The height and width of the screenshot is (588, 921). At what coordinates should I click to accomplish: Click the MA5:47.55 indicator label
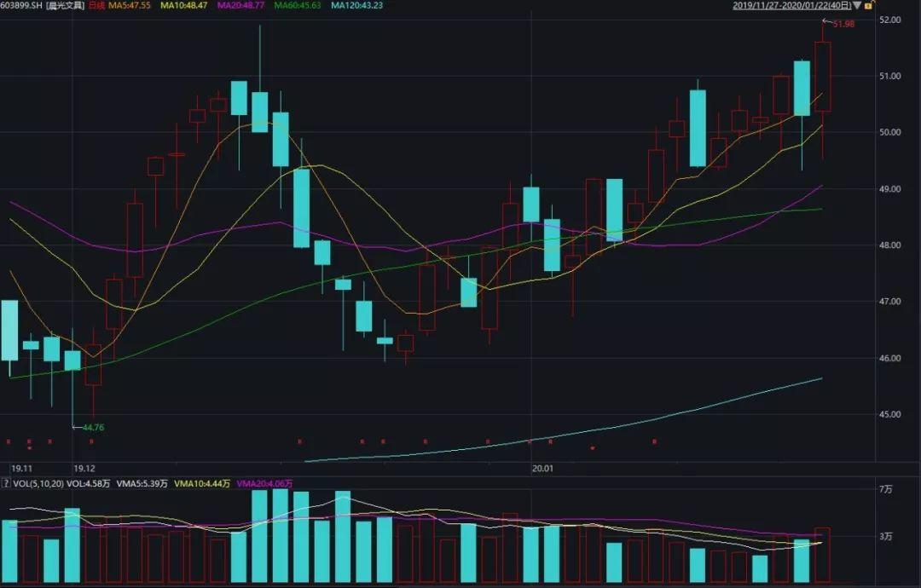pos(131,6)
